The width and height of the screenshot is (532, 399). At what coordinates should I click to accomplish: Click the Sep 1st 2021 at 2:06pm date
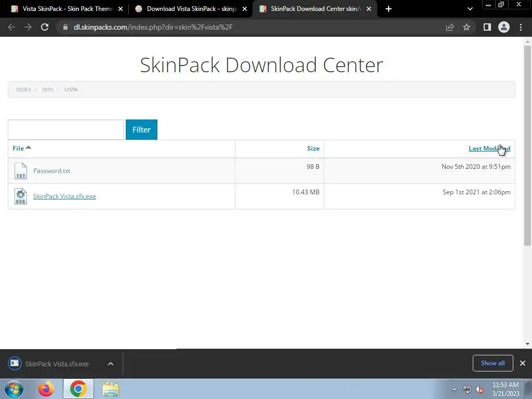click(476, 192)
